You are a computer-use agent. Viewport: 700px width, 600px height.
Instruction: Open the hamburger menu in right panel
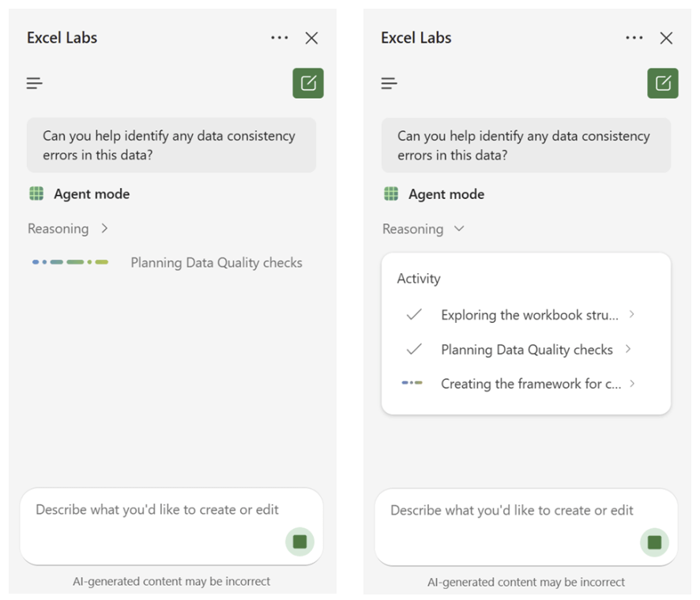click(x=389, y=83)
